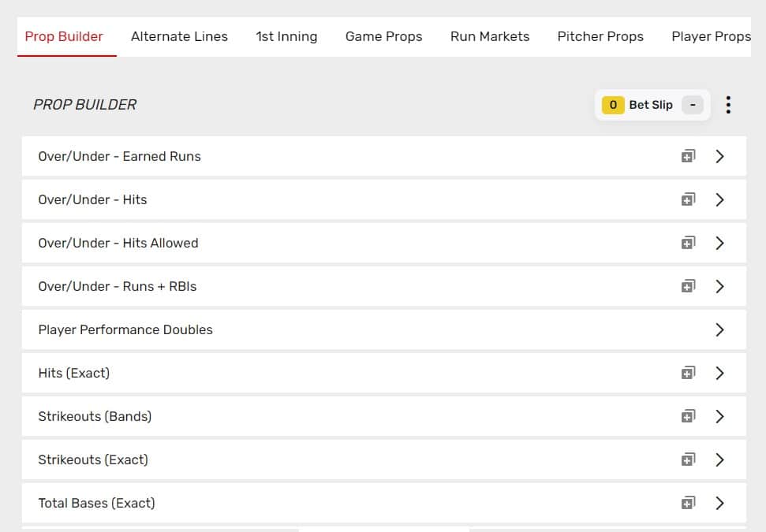Click the Bet Slip counter badge showing 0

(614, 104)
